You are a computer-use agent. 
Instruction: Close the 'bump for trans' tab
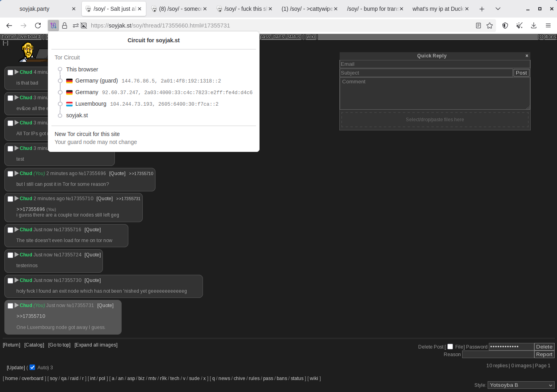tap(401, 9)
